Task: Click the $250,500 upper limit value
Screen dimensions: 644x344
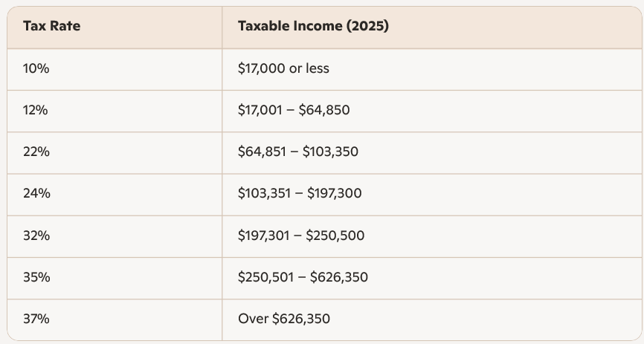Action: (x=335, y=236)
